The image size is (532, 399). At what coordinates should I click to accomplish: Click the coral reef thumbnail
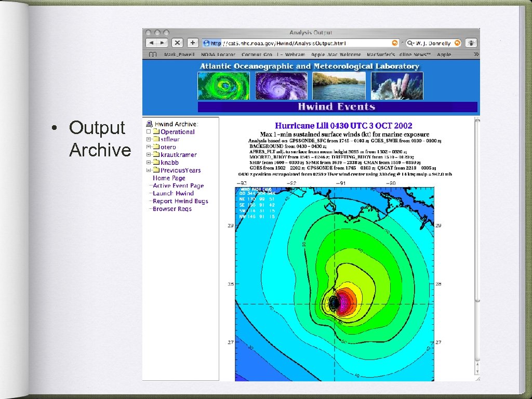point(397,86)
